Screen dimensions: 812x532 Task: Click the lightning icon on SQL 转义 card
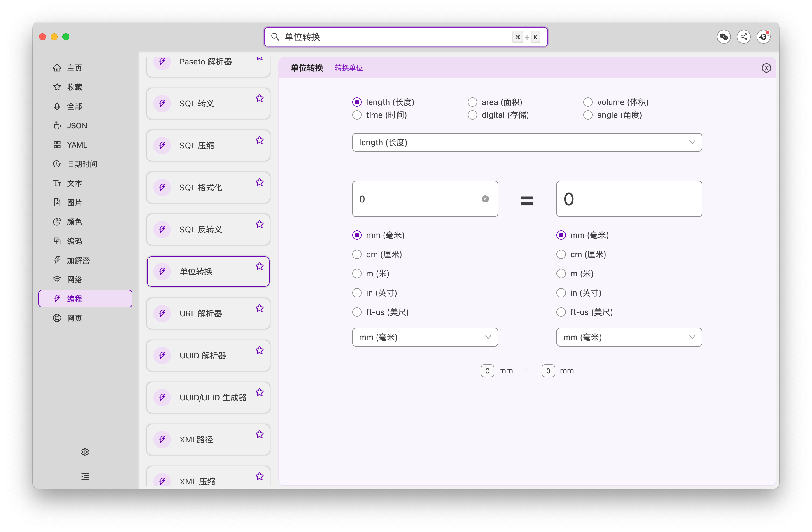click(162, 104)
